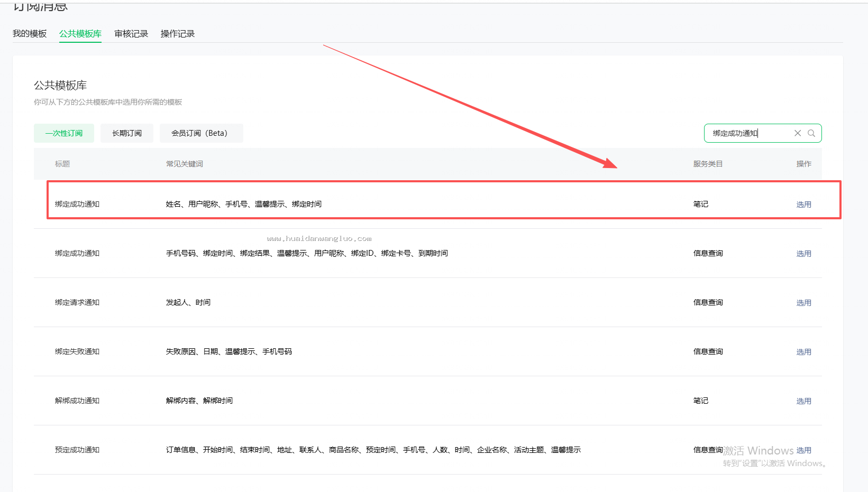Click the 常见关键词 column header
The image size is (868, 492).
(x=185, y=164)
